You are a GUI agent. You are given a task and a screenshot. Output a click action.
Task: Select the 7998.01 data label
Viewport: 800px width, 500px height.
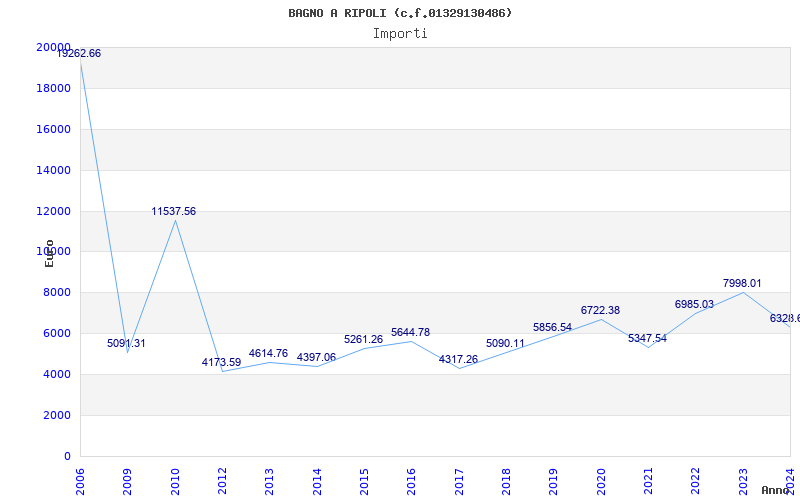click(742, 284)
